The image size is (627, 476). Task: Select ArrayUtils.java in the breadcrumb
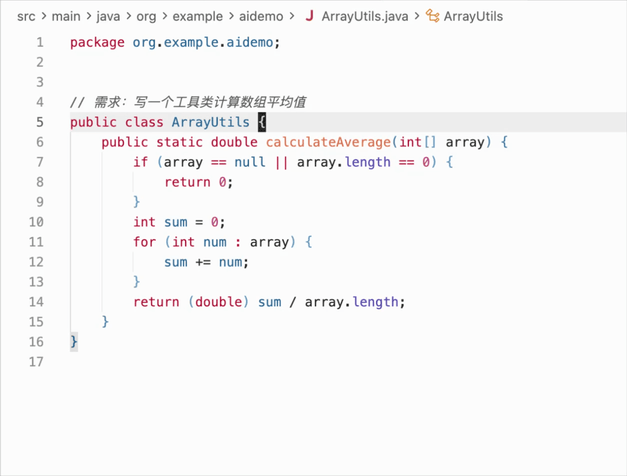[x=365, y=16]
